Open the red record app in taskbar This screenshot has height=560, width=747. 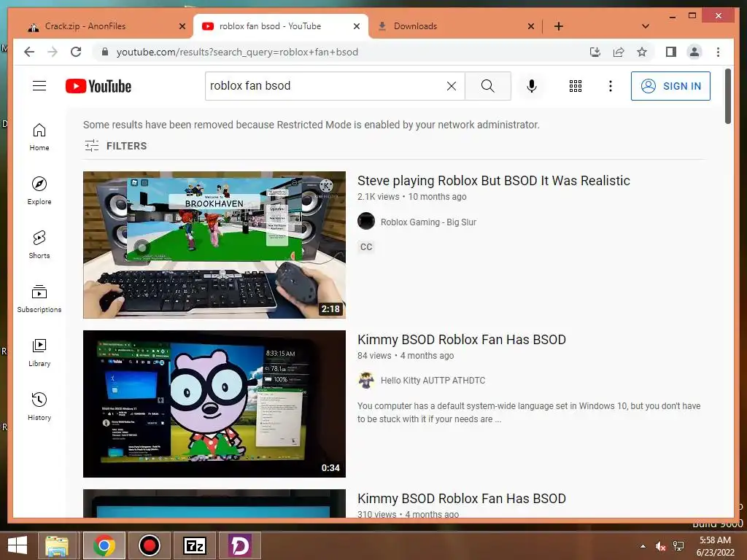[x=149, y=545]
